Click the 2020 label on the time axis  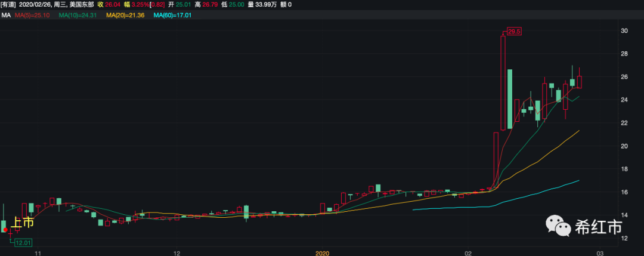tap(322, 252)
